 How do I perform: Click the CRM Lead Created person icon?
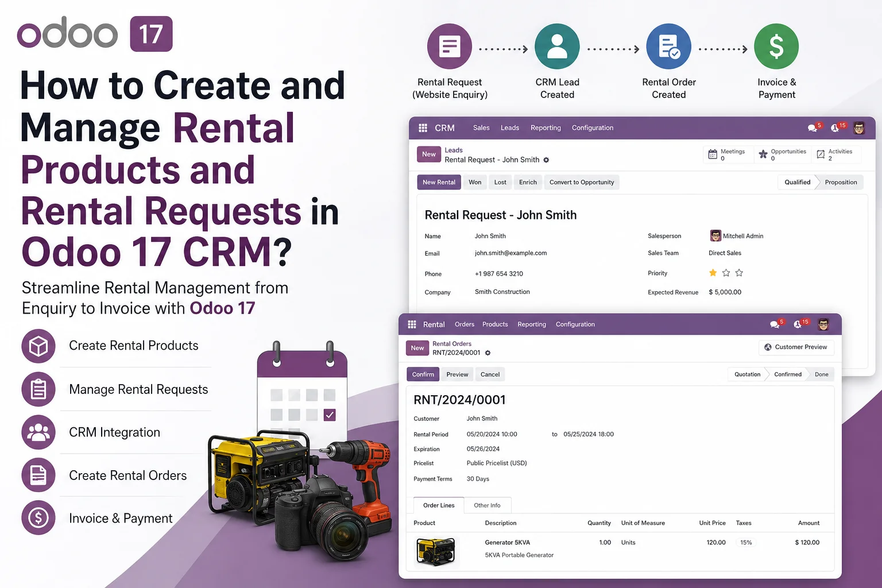click(557, 47)
